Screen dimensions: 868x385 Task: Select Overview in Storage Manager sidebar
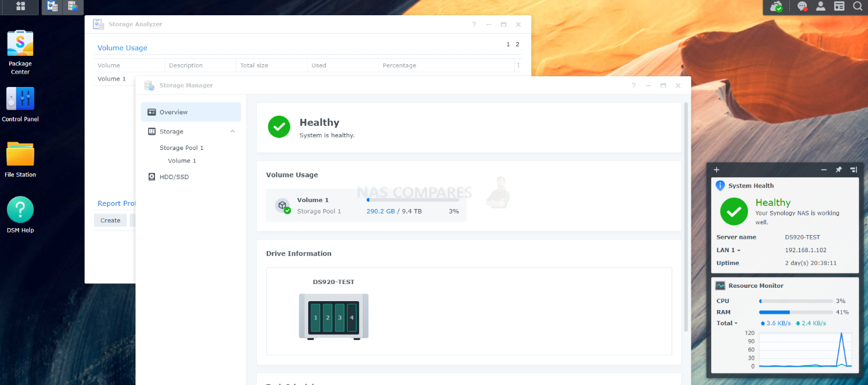click(191, 112)
